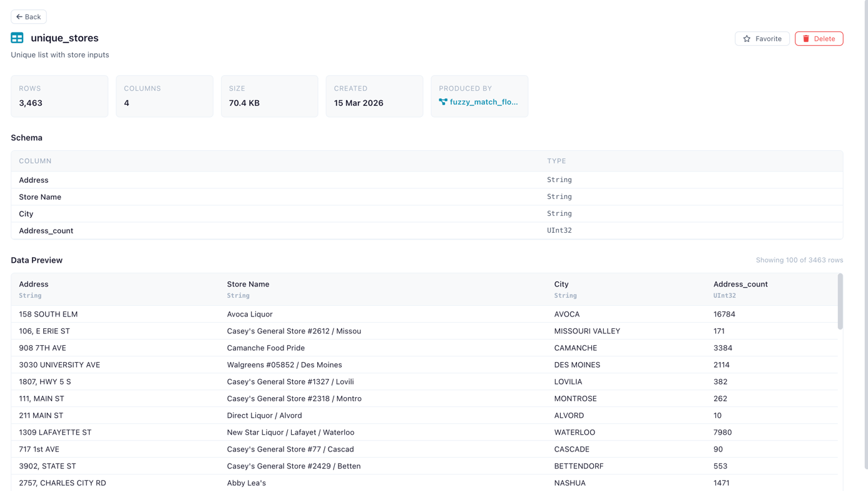Viewport: 868px width, 491px height.
Task: Click the flow icon under Produced By
Action: [443, 102]
